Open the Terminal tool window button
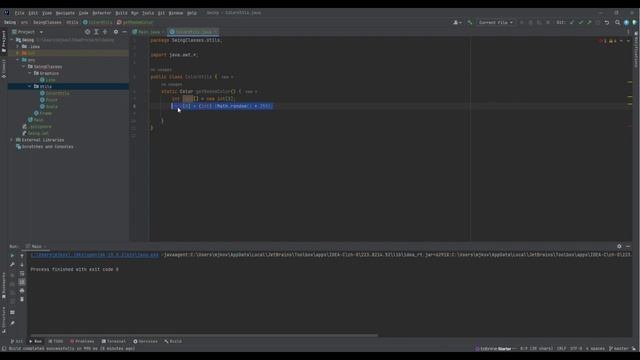Screen dimensions: 640x360 coord(113,341)
